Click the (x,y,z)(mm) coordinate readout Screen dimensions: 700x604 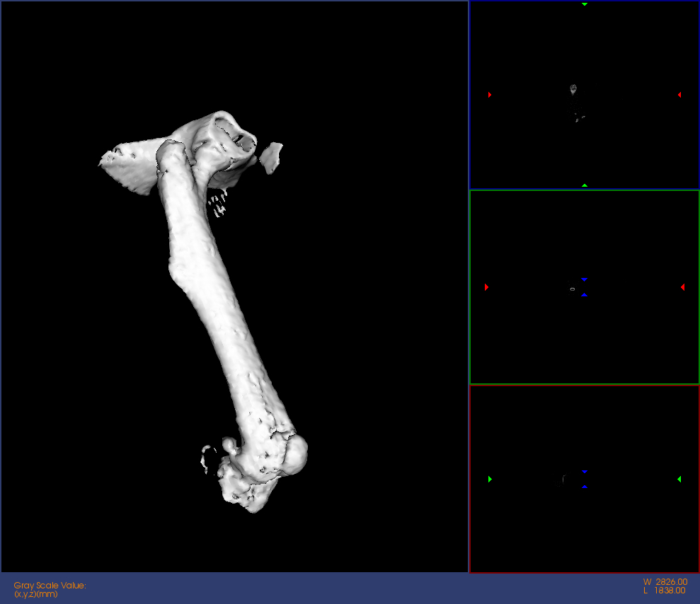(36, 594)
